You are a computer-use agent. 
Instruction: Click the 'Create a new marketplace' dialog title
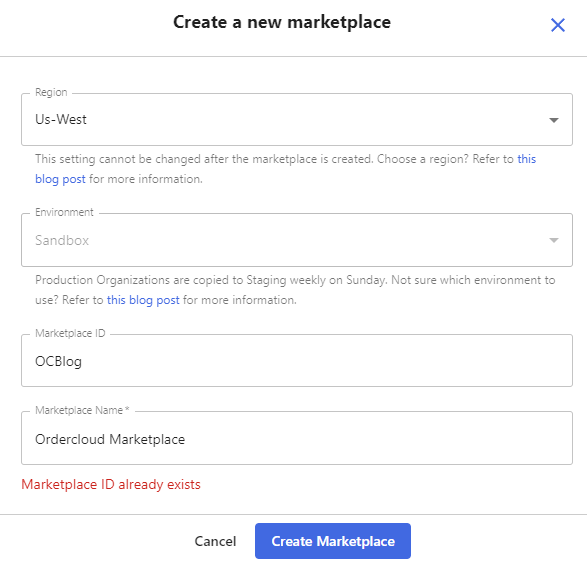[x=282, y=22]
